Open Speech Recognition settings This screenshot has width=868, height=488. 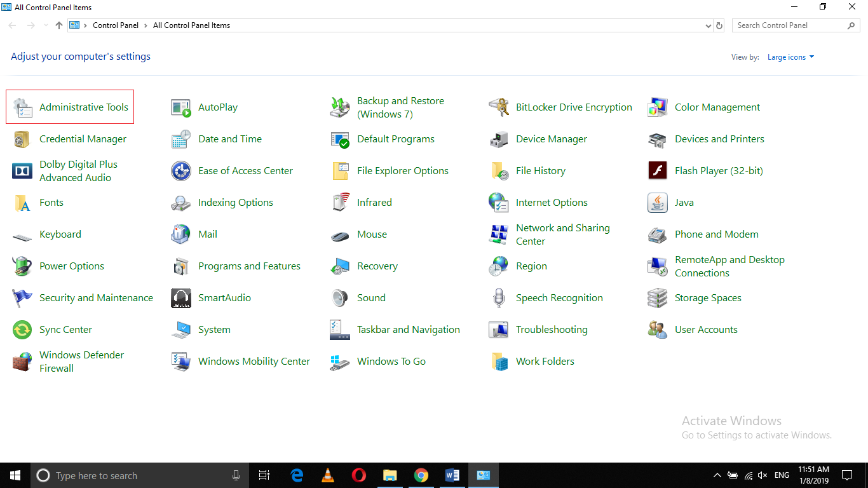pyautogui.click(x=559, y=297)
